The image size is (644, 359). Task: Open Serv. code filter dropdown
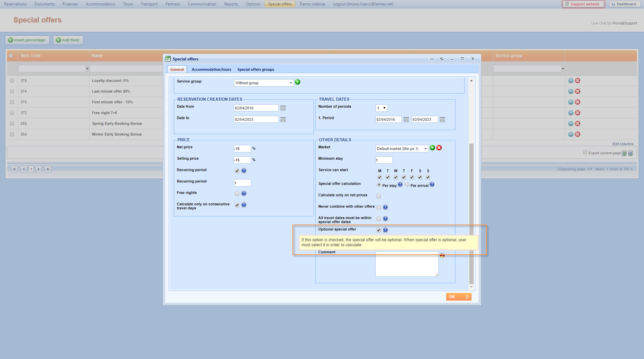click(x=87, y=69)
